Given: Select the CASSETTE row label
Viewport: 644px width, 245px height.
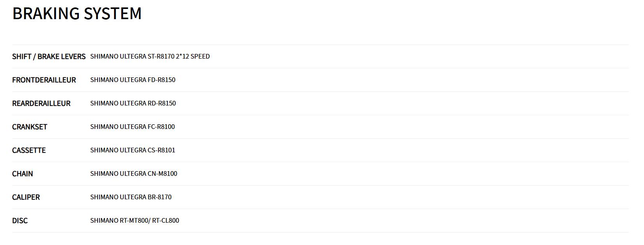Looking at the screenshot, I should (x=29, y=150).
